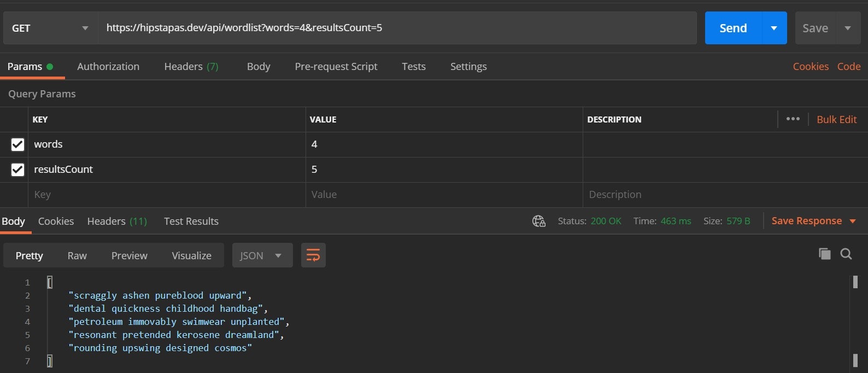Viewport: 868px width, 373px height.
Task: Click the words value cell containing 4
Action: [444, 144]
